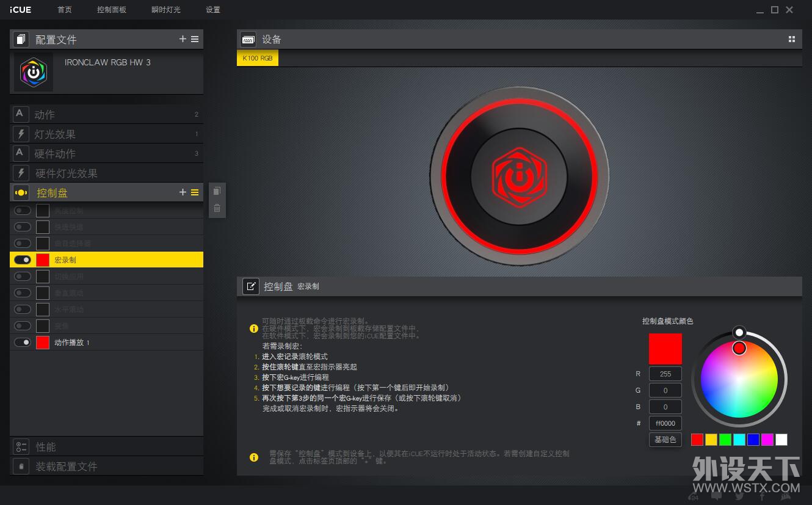
Task: Click the white brightness ring handle
Action: coord(739,332)
